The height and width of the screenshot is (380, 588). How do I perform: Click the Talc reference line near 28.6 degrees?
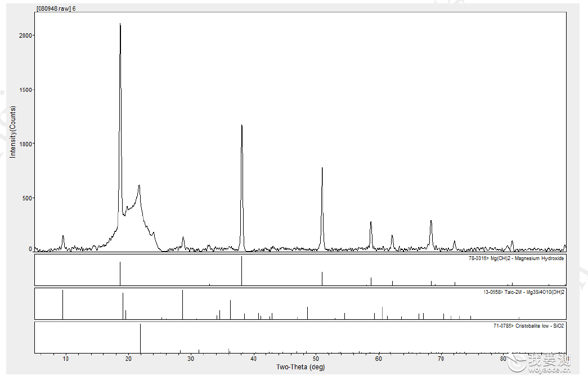tap(183, 305)
